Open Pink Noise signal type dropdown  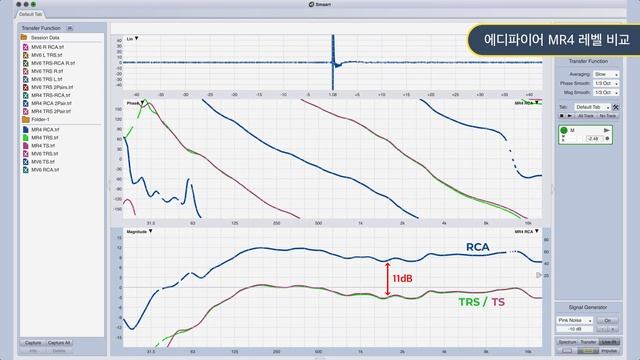point(574,320)
